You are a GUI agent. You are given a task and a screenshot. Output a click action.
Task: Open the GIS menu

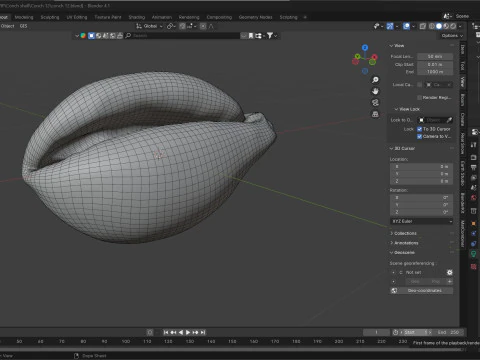[23, 26]
